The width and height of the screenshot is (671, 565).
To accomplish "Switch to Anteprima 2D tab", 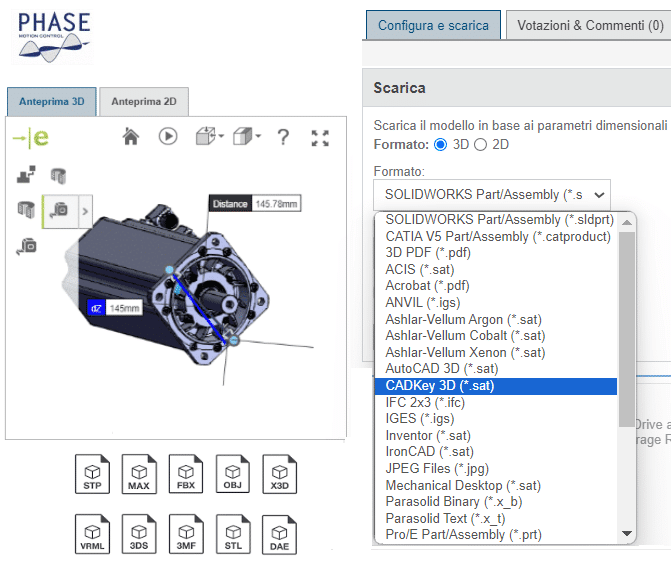I will click(x=144, y=101).
